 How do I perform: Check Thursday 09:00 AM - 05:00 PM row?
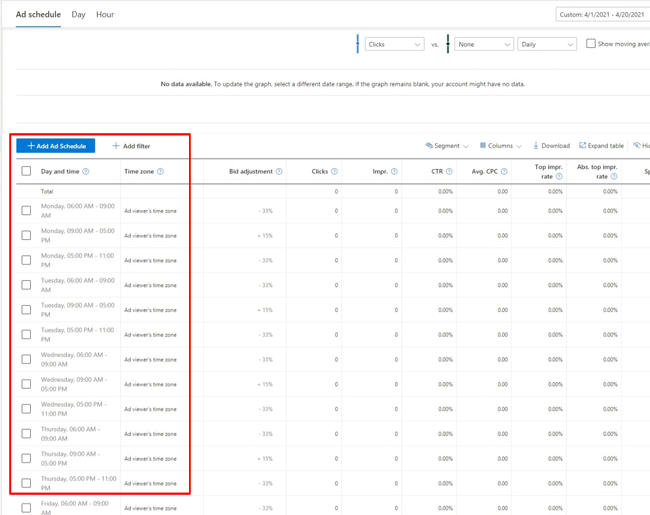[x=26, y=458]
